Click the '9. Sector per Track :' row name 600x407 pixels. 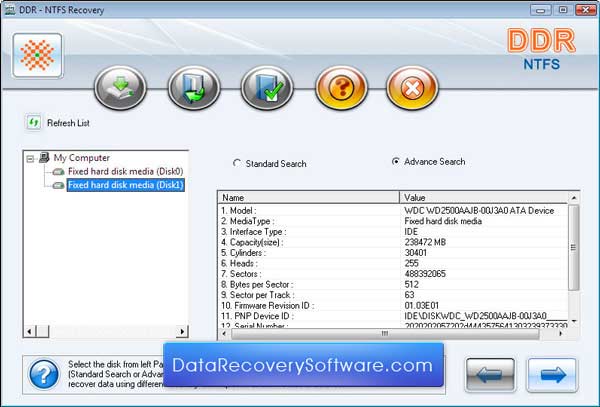point(258,295)
